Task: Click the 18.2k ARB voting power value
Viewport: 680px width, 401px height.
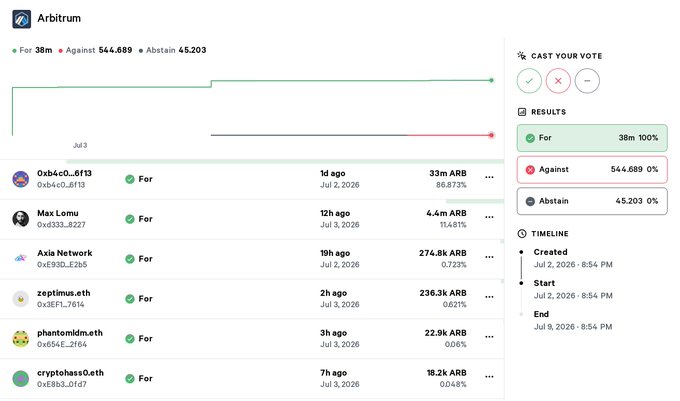Action: (447, 373)
